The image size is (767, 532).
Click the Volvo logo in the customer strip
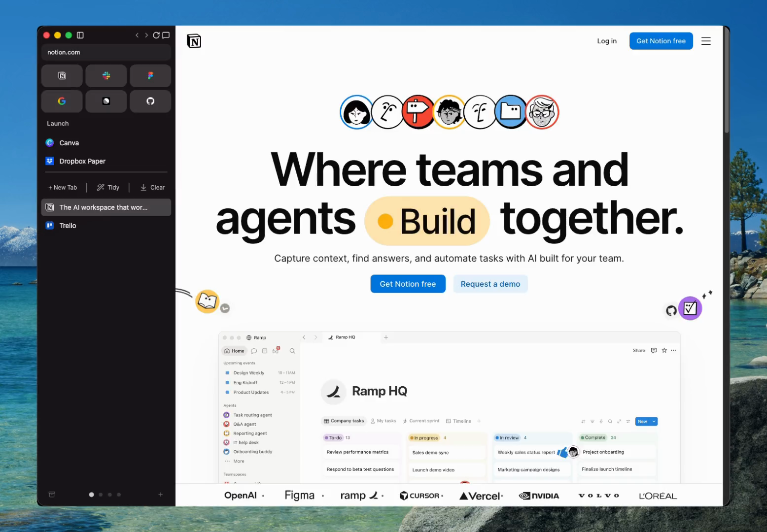[x=599, y=496]
